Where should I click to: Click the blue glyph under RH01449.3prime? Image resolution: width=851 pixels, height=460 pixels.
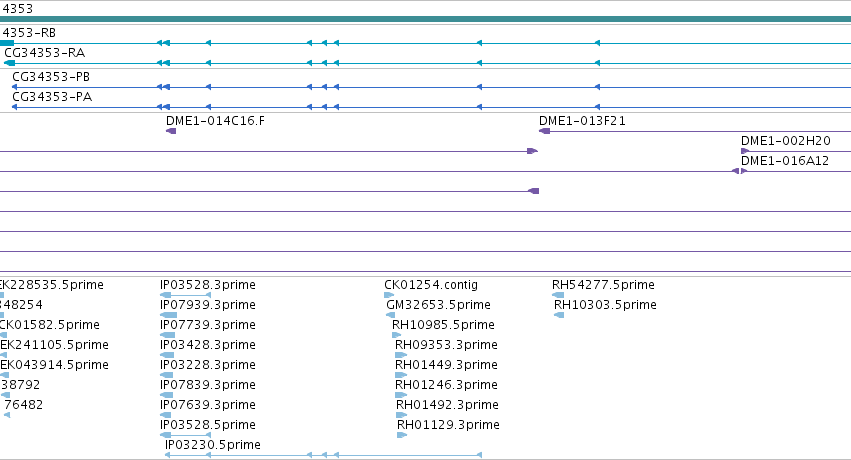click(401, 375)
